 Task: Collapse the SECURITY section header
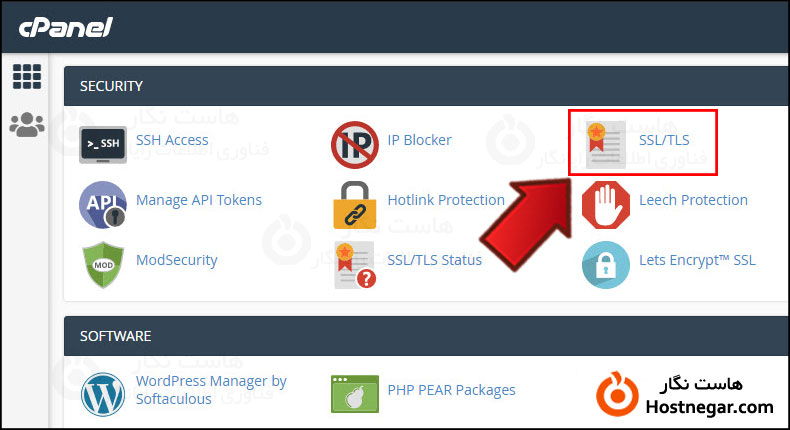420,86
